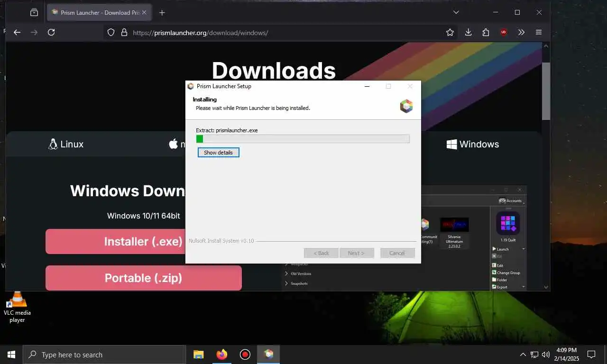The height and width of the screenshot is (364, 607).
Task: Click the uBlock Origin toolbar icon
Action: [504, 32]
